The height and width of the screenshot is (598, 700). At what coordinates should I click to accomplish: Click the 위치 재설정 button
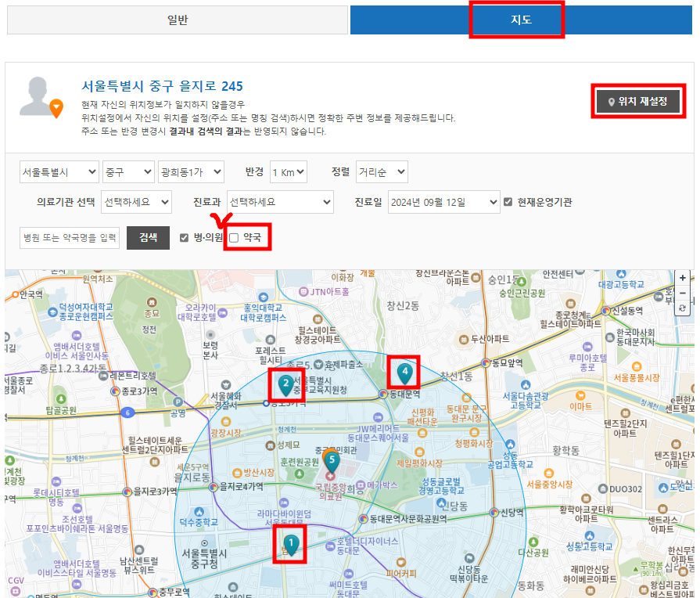638,102
